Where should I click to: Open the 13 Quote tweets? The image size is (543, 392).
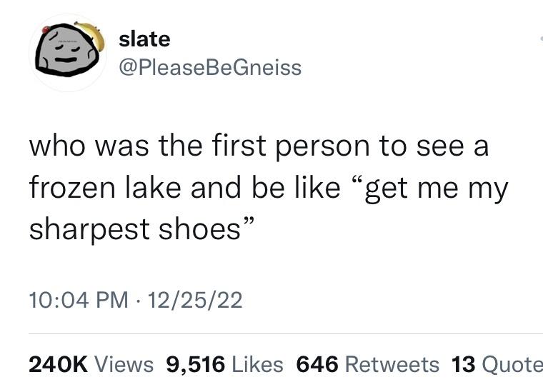click(497, 365)
